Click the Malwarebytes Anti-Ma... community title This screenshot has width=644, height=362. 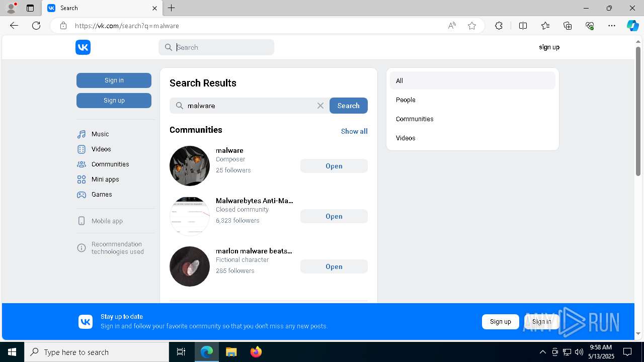click(254, 201)
